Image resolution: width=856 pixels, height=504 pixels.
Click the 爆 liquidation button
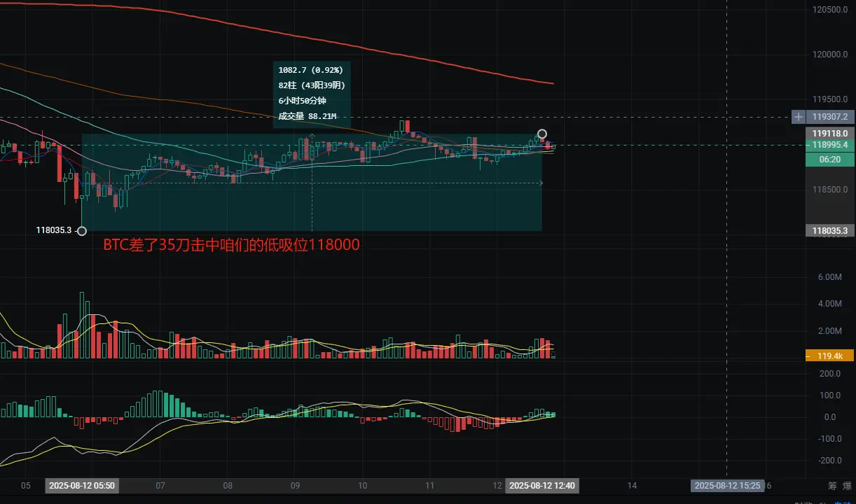[x=847, y=485]
